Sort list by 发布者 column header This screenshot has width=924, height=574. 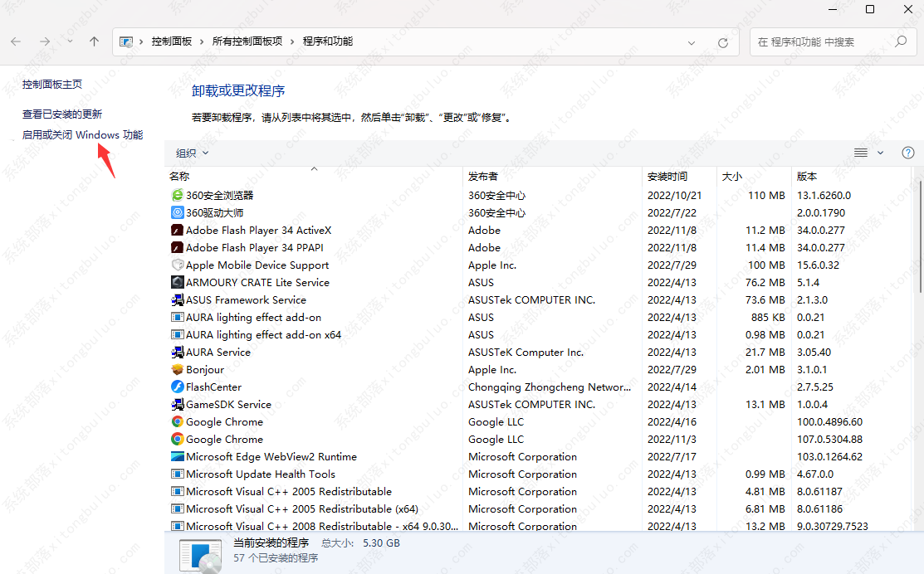[483, 176]
